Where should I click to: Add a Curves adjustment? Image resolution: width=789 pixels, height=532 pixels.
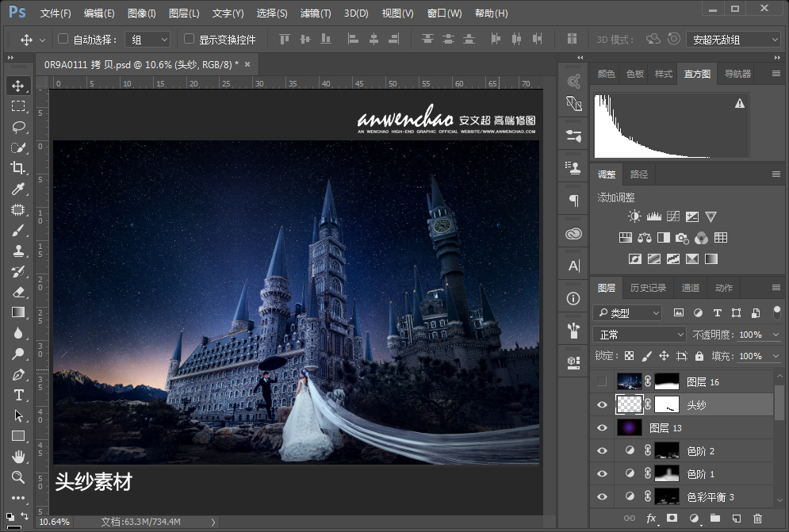coord(672,216)
